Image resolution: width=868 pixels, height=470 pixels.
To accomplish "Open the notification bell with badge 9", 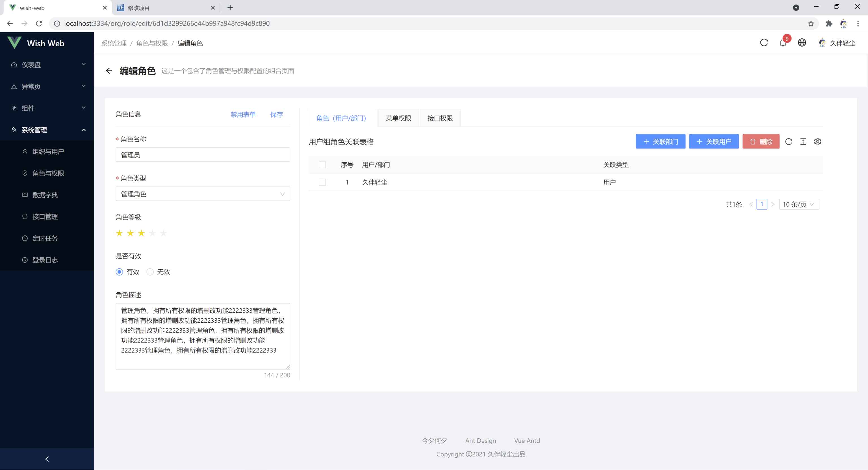I will coord(783,43).
